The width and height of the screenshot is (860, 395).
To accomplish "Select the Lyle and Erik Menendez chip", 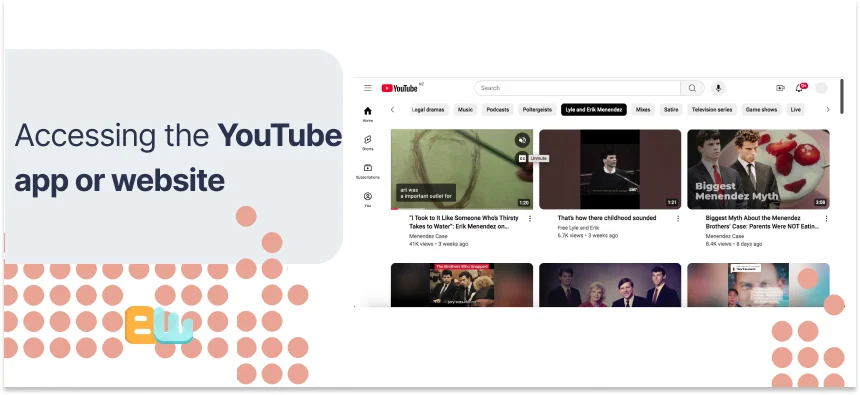I will 594,110.
